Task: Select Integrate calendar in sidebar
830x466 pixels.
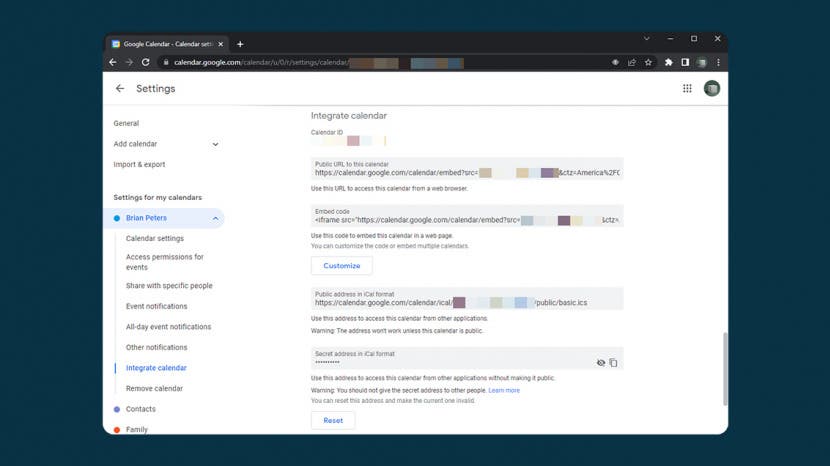Action: coord(156,368)
